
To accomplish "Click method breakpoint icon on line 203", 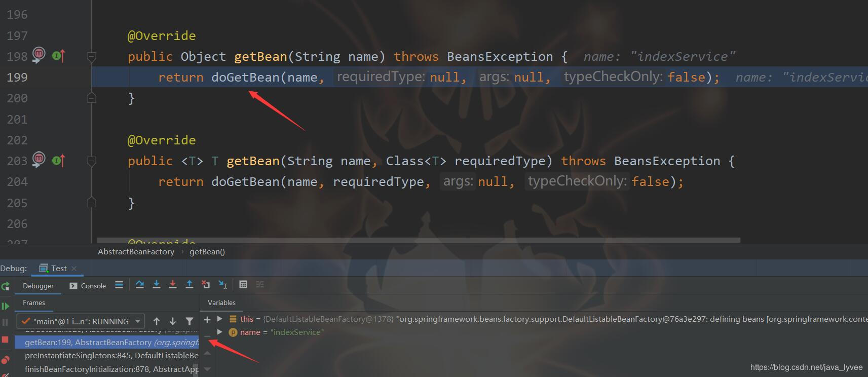I will [39, 159].
